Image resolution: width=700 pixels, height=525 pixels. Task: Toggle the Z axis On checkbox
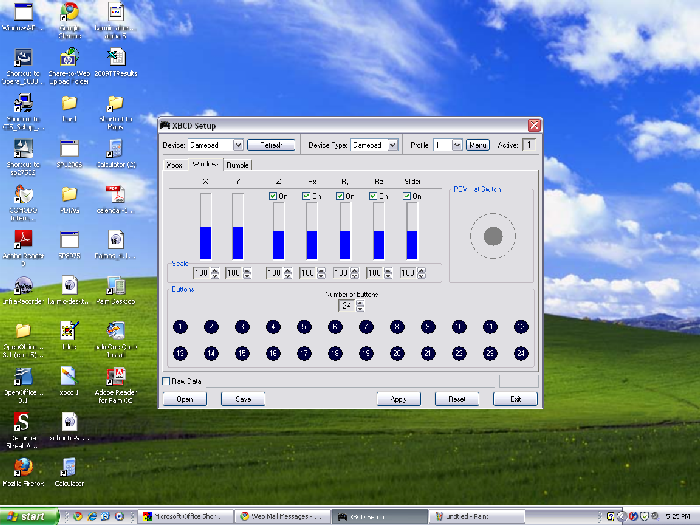[x=273, y=196]
